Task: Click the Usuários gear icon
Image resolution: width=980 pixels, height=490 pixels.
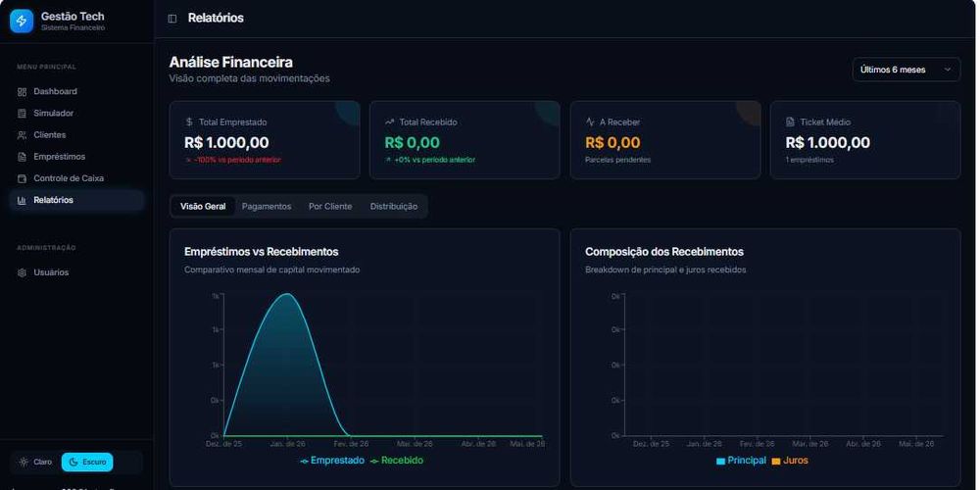Action: 22,273
